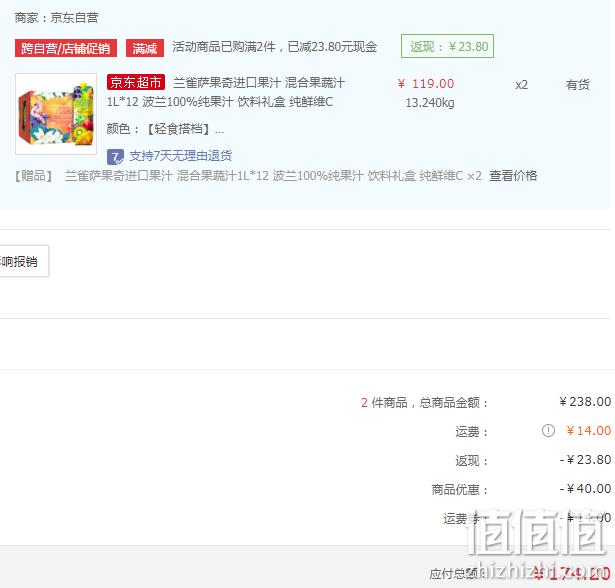
Task: Click the product discount amount -￥40.00
Action: (586, 489)
